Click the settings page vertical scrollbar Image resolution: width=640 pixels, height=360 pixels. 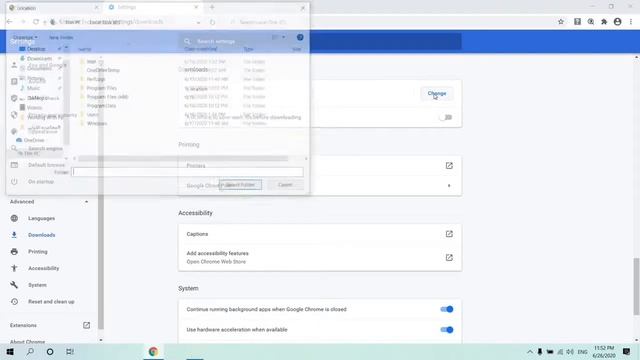pyautogui.click(x=636, y=286)
